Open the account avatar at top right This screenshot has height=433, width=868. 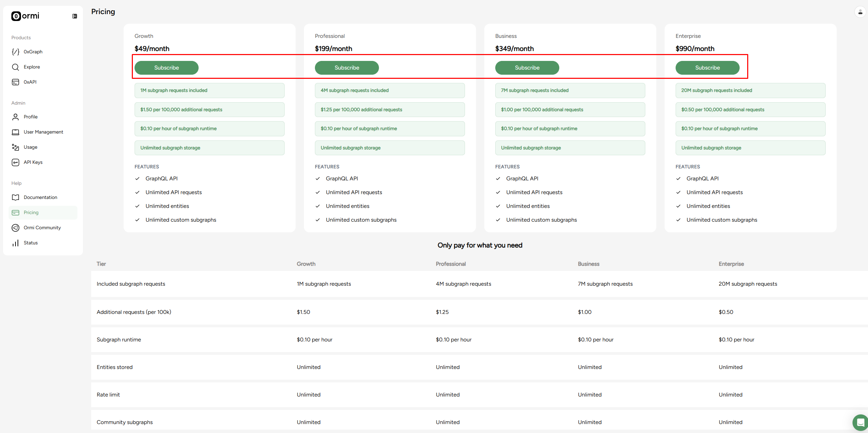(x=860, y=11)
